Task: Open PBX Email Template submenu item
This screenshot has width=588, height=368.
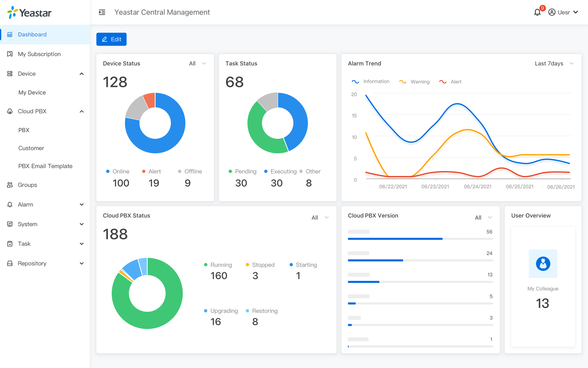Action: click(45, 166)
